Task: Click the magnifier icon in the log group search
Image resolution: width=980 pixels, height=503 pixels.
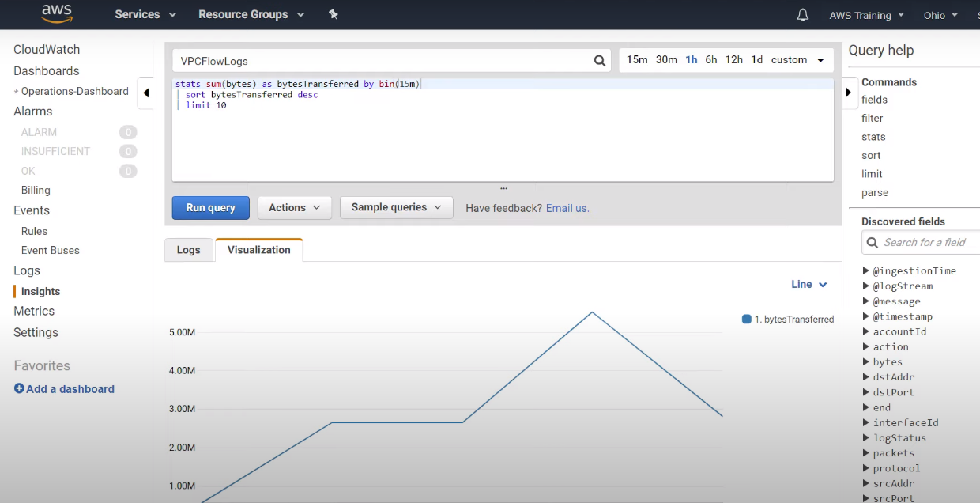Action: [x=600, y=60]
